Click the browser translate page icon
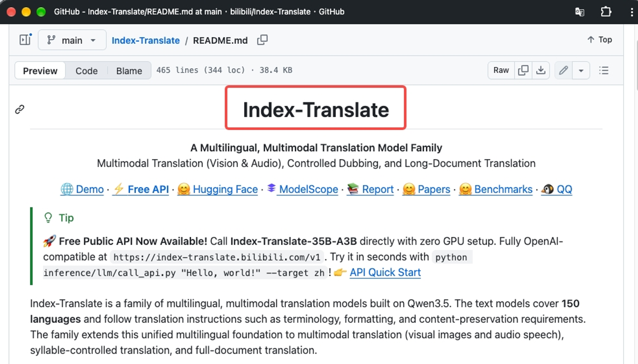638x364 pixels. (x=579, y=12)
